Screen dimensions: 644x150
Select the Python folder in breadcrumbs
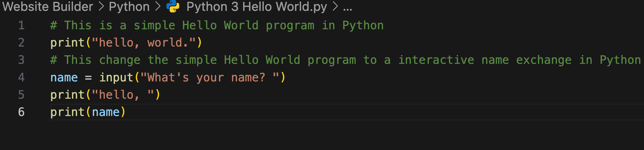click(x=129, y=6)
